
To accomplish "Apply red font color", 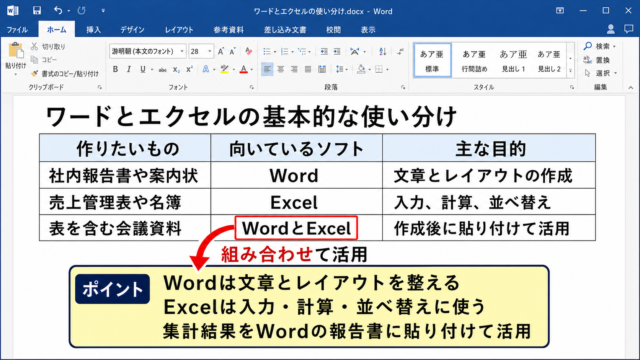I will pyautogui.click(x=244, y=69).
